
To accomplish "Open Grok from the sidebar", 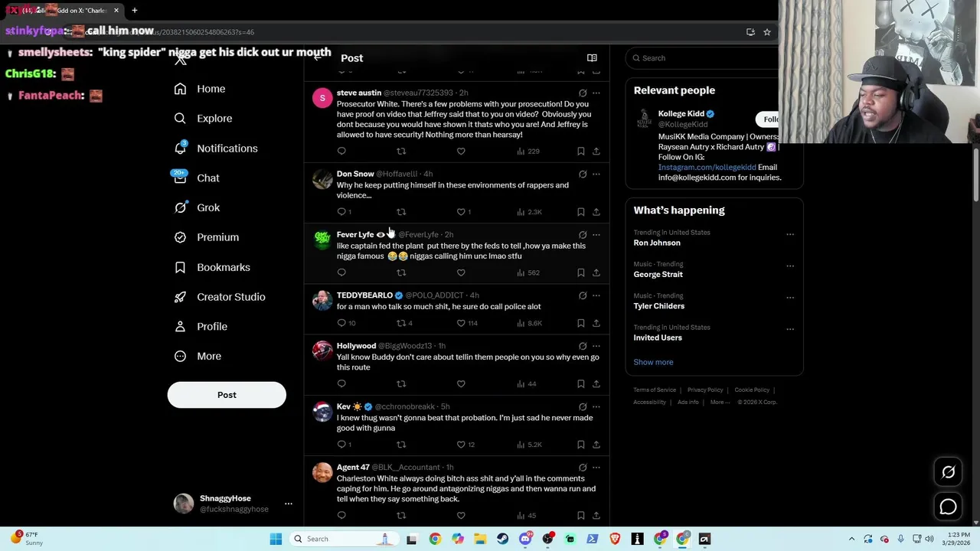I will [197, 207].
